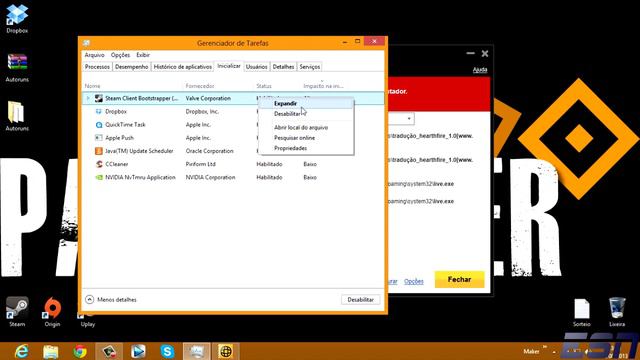Image resolution: width=640 pixels, height=360 pixels.
Task: Click the Task Manager title bar icon
Action: [x=86, y=43]
